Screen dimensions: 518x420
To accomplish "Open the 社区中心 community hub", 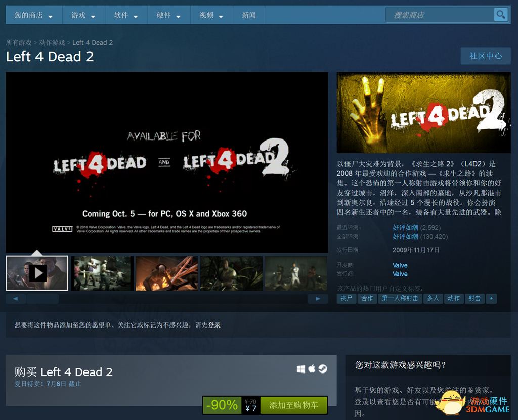I will 486,56.
